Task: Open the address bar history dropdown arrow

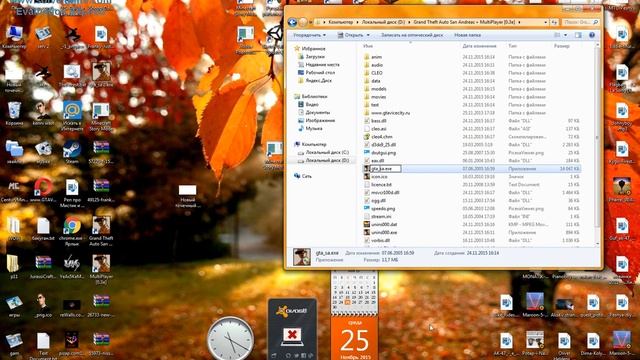Action: click(x=545, y=22)
